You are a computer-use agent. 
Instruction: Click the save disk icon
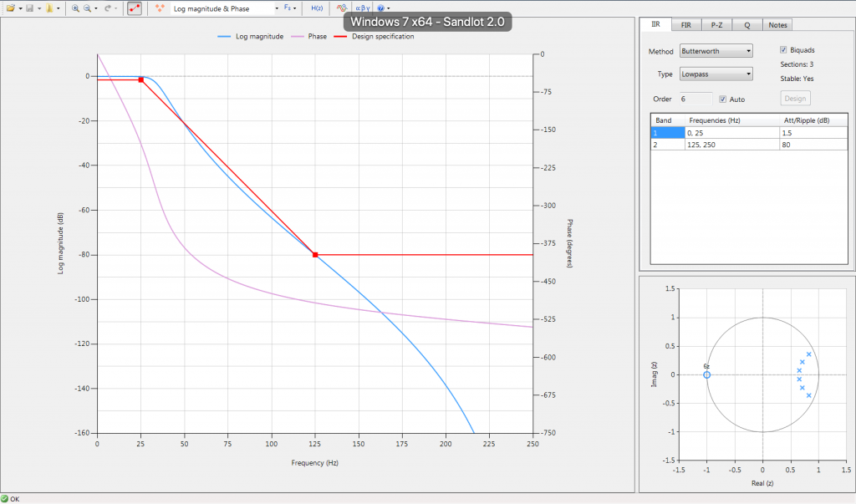pyautogui.click(x=29, y=8)
